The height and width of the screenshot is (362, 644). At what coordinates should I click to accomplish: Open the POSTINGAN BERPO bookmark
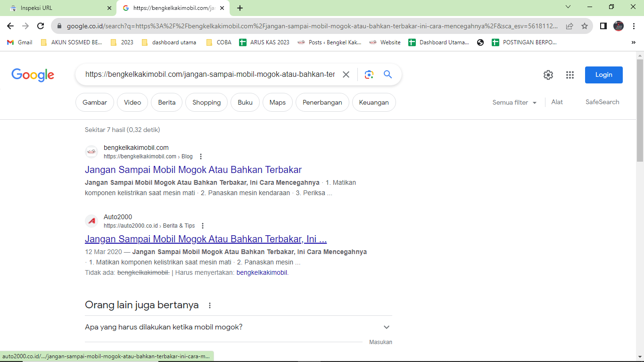coord(524,42)
